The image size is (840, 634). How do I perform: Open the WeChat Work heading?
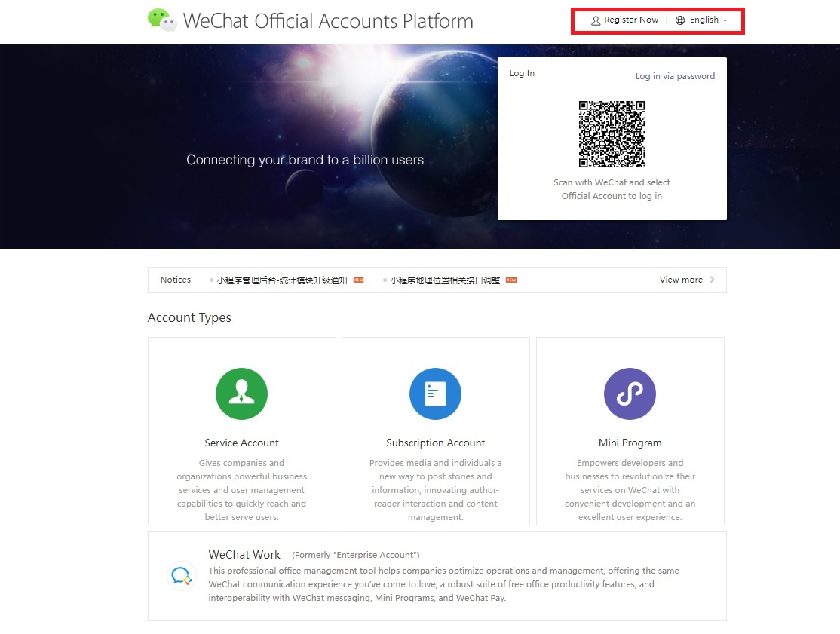coord(244,555)
